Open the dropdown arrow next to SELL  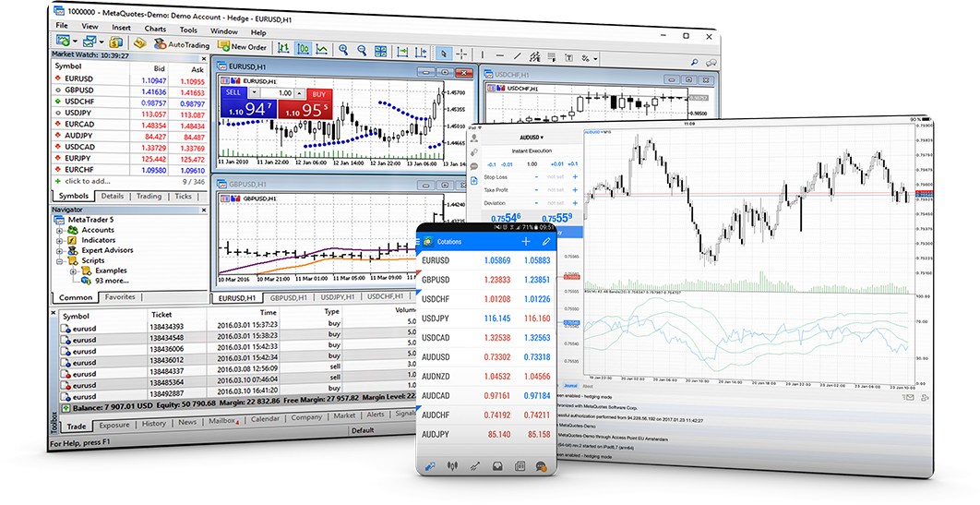255,92
